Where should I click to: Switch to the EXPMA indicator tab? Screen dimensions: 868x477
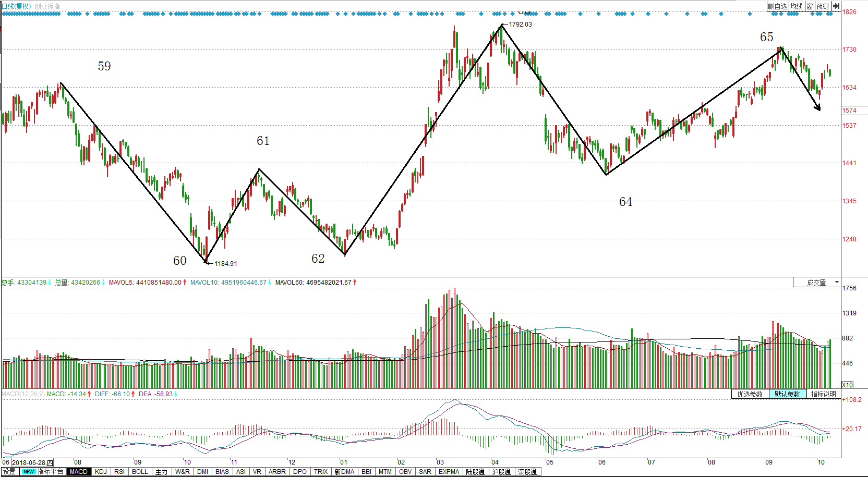(449, 471)
